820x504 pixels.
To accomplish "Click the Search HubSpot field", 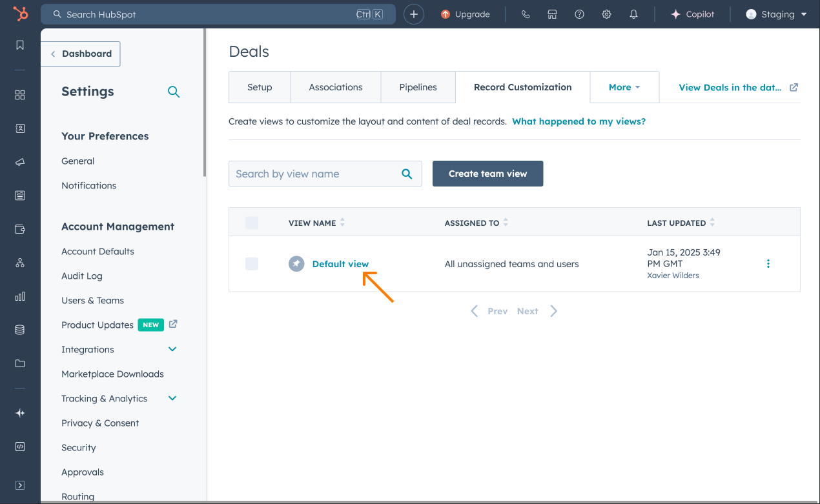I will [x=218, y=14].
